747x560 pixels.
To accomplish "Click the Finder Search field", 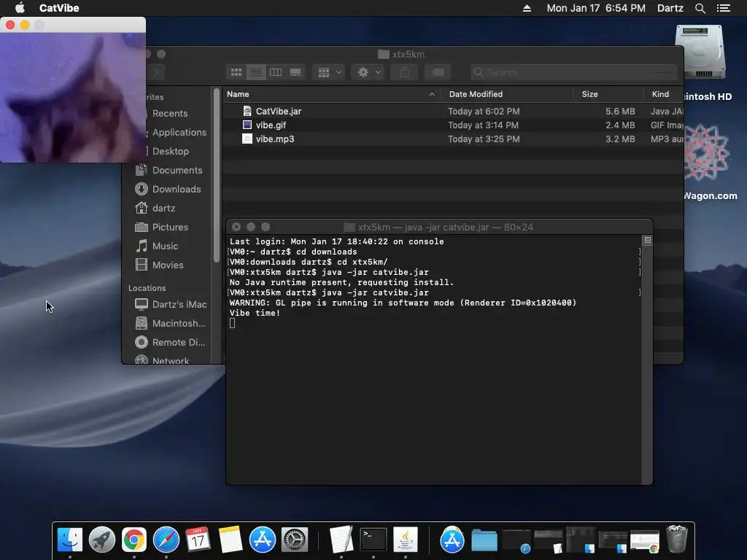I will [x=573, y=72].
